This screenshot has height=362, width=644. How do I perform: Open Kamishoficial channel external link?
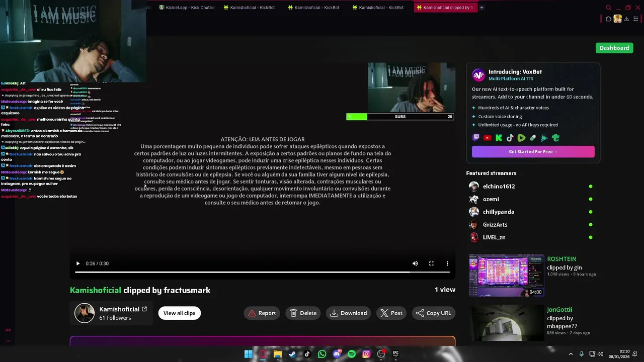pos(144,309)
